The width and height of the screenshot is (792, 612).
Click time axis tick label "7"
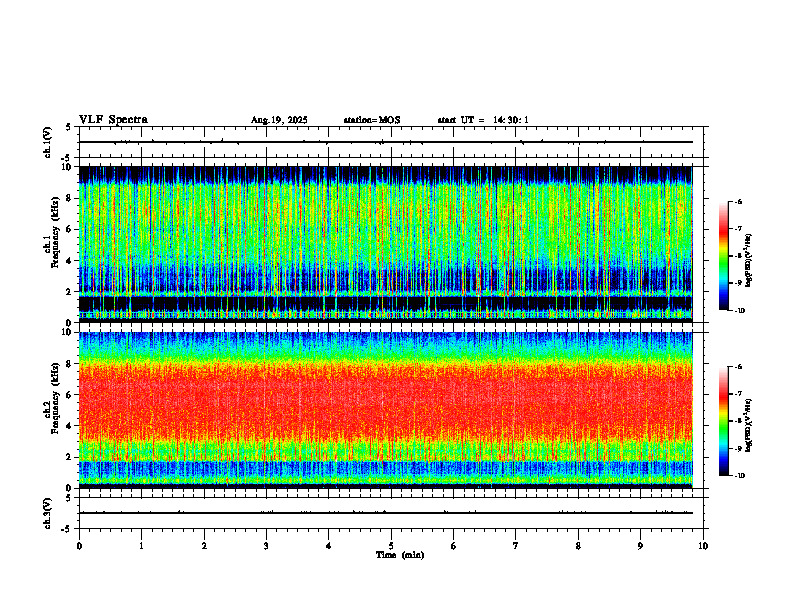click(516, 546)
